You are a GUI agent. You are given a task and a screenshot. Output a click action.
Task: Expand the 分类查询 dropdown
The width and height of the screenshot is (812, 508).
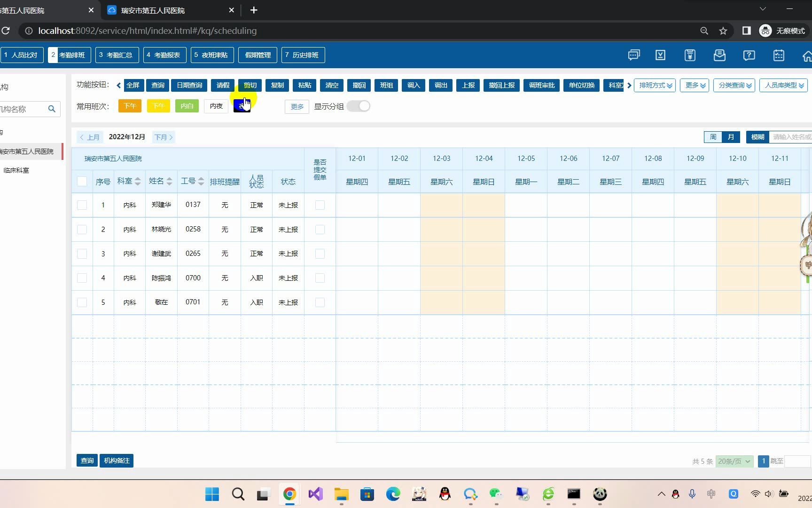[x=734, y=85]
